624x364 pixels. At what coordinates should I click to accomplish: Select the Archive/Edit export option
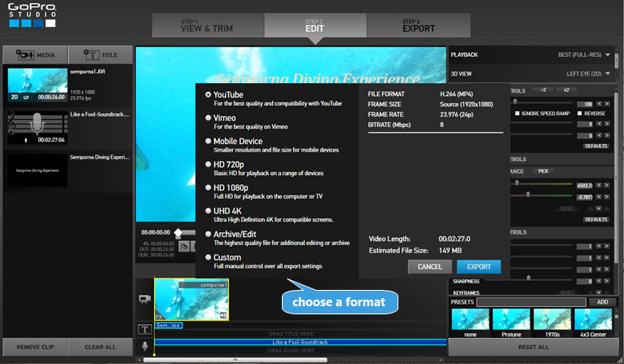point(208,234)
